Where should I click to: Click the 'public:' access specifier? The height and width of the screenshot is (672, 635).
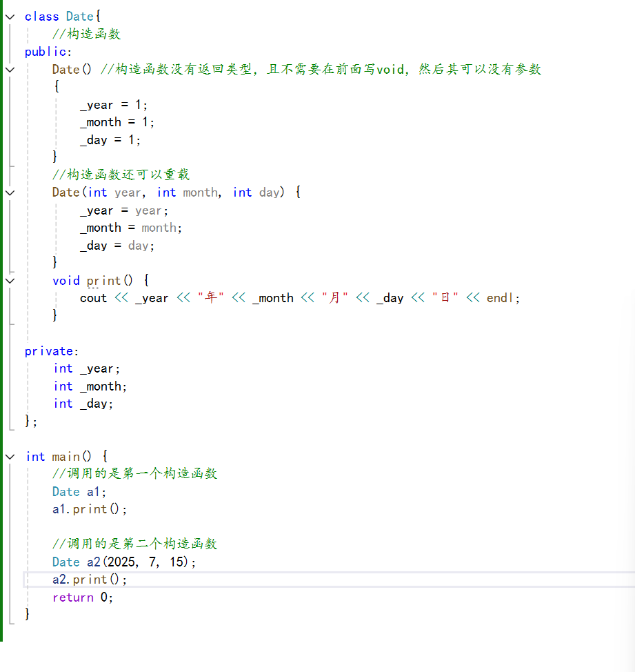pos(48,52)
